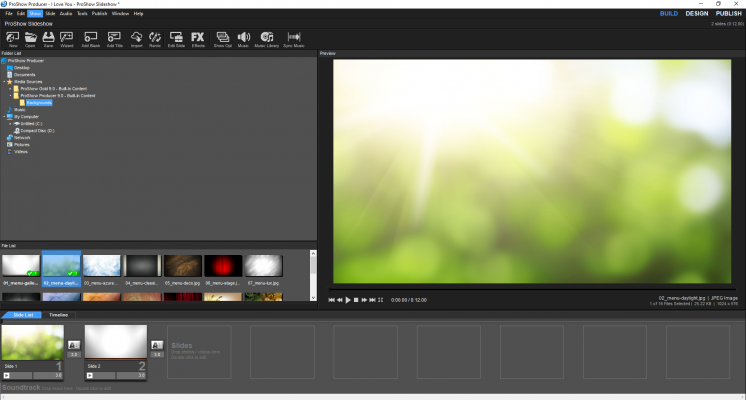Toggle fullscreen preview button
The height and width of the screenshot is (400, 746).
click(380, 299)
